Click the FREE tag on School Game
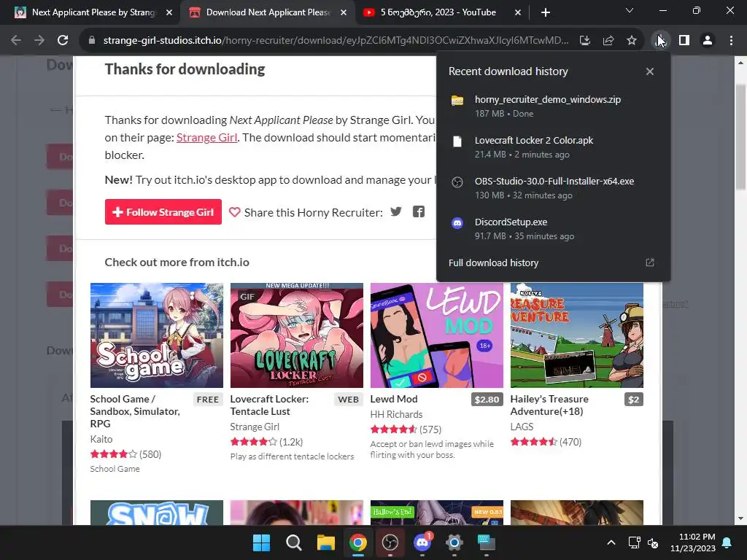 208,400
